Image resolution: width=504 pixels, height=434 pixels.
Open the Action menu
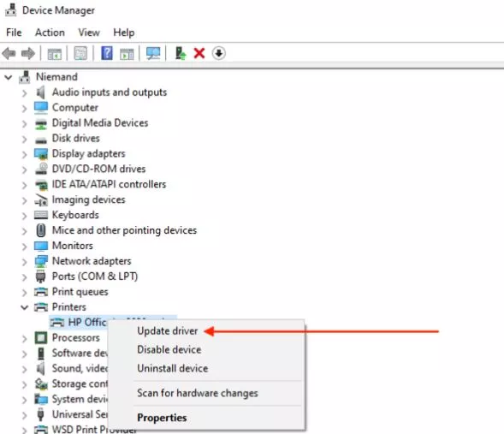(50, 33)
